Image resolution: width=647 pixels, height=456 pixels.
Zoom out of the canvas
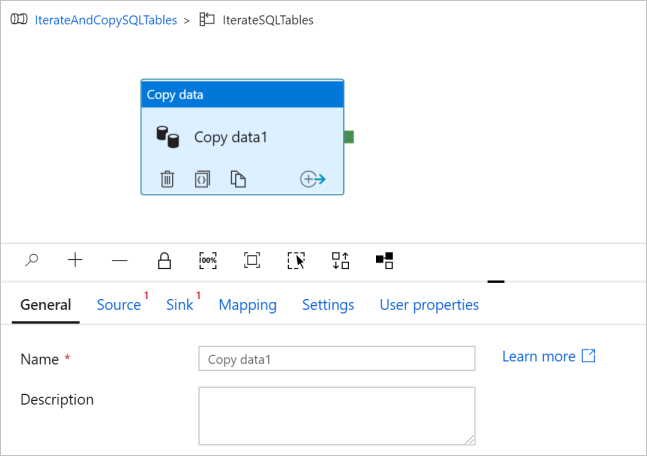pyautogui.click(x=120, y=260)
